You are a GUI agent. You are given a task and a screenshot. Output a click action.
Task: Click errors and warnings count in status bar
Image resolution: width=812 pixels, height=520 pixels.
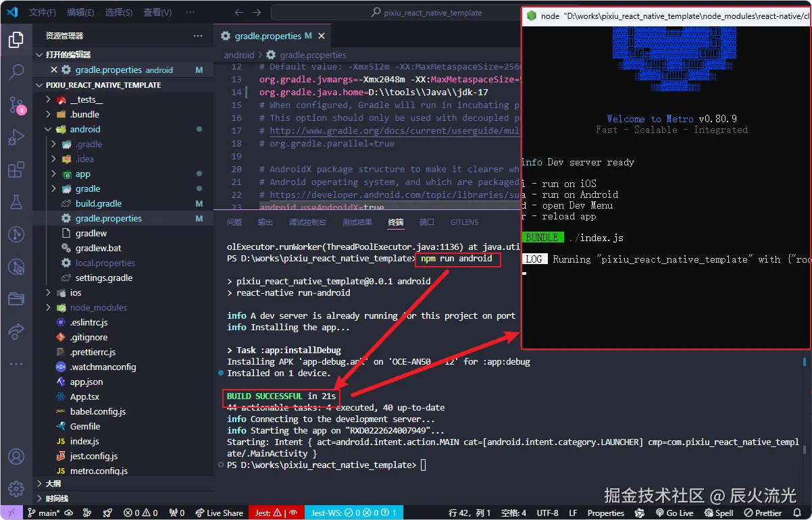click(x=141, y=513)
